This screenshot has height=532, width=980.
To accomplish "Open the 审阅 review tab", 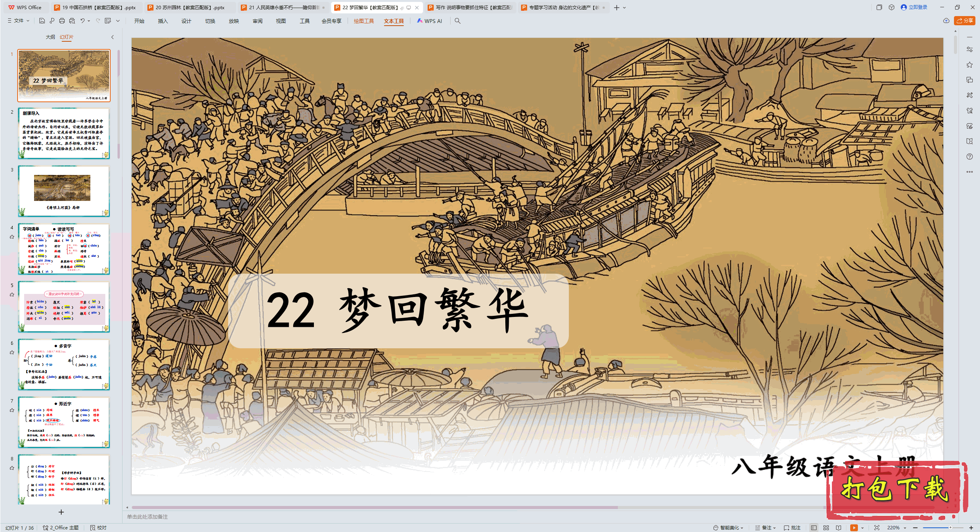I will [258, 21].
